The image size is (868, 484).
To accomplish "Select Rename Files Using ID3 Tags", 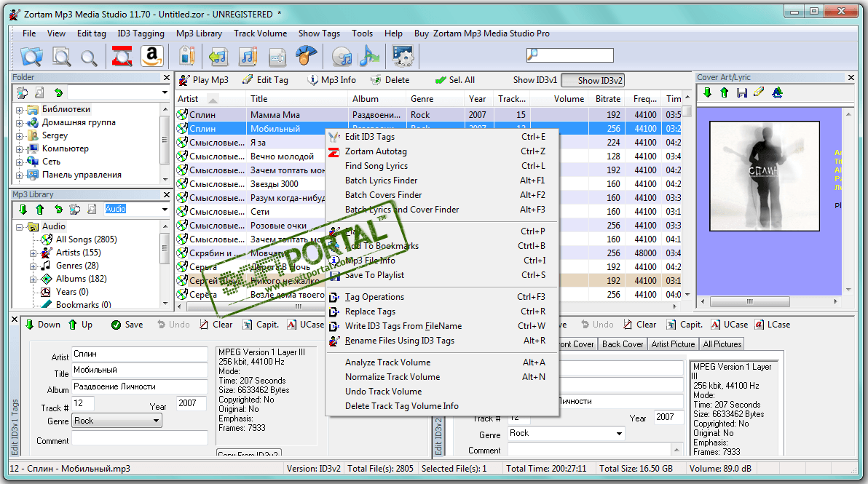I will [442, 341].
